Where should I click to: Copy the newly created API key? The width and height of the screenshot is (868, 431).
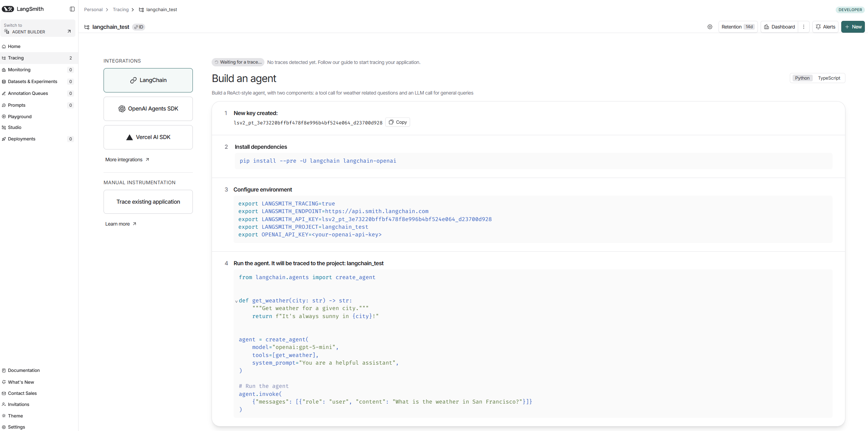tap(398, 122)
